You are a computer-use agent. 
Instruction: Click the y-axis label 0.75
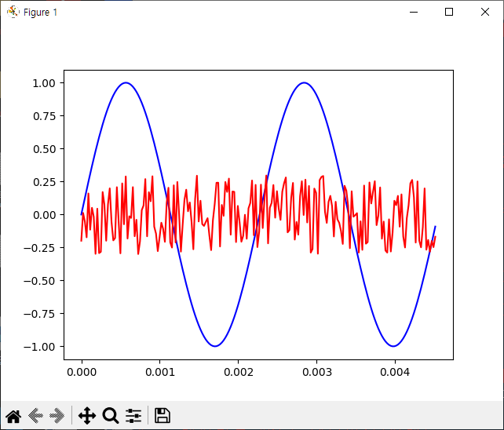(44, 116)
